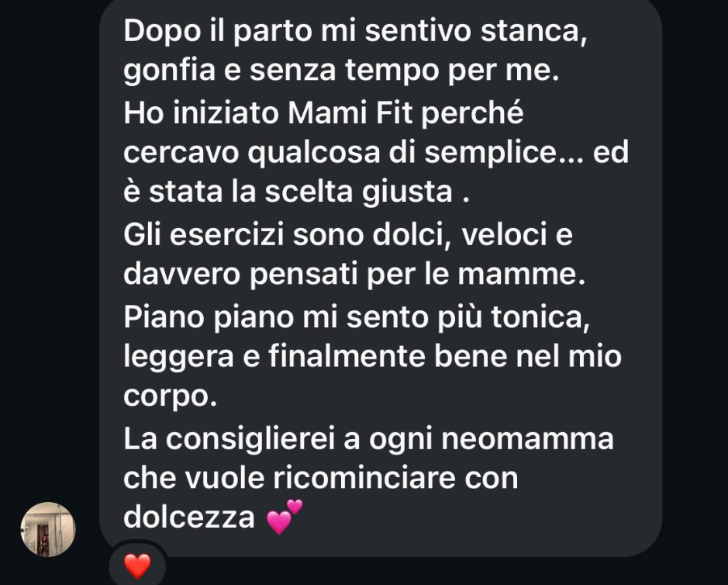Click the line "Piano piano mi sento più tonica,"
The image size is (728, 585).
pyautogui.click(x=357, y=317)
